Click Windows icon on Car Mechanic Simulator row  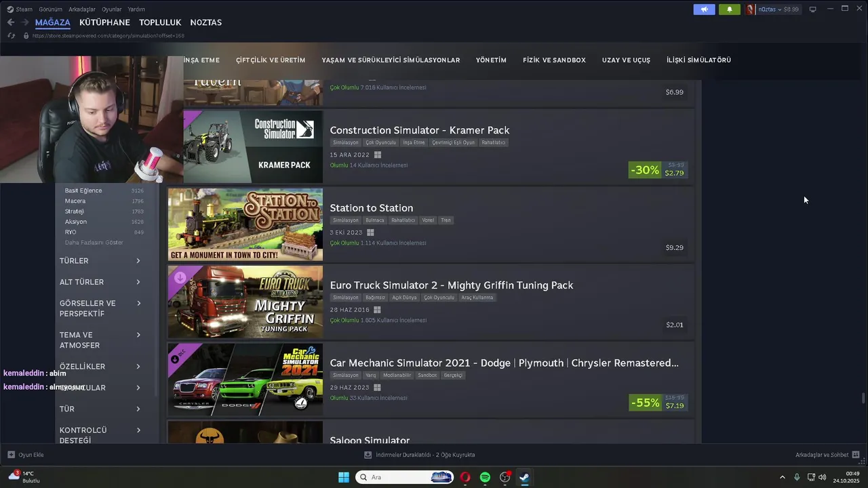377,388
